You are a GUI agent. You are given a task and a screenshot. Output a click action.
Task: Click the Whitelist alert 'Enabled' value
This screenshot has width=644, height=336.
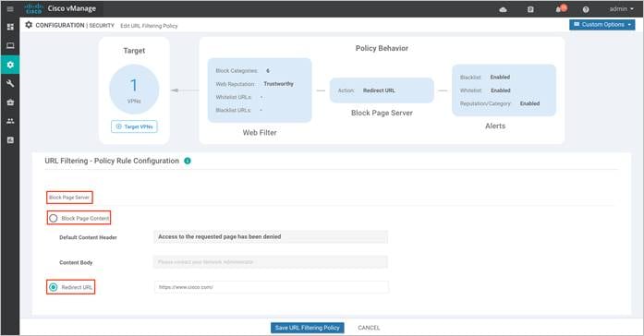[500, 90]
